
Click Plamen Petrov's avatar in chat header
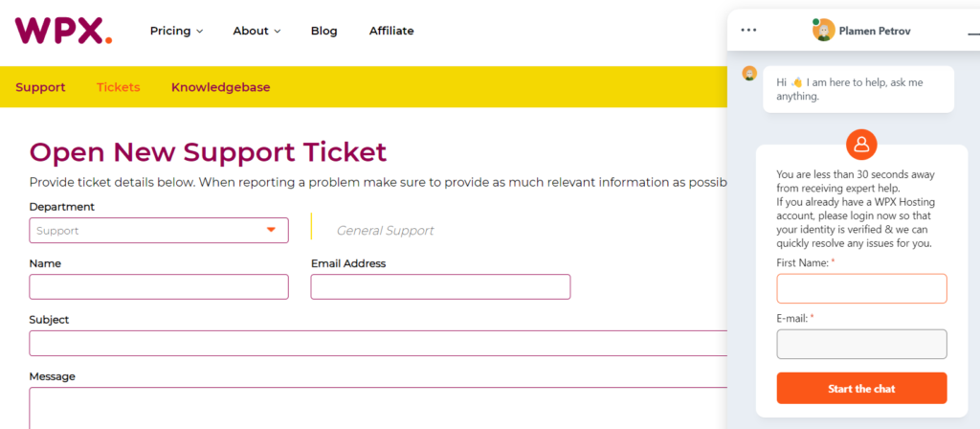[x=823, y=31]
